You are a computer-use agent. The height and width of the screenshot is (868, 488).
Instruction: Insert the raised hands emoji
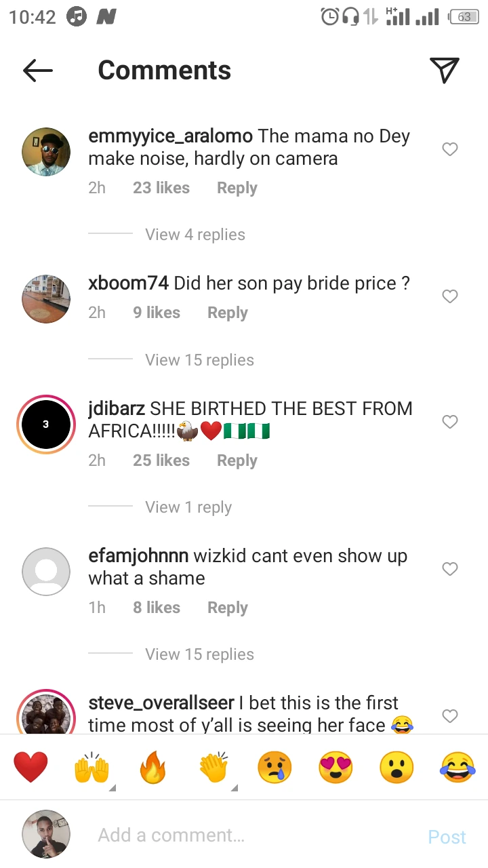91,768
